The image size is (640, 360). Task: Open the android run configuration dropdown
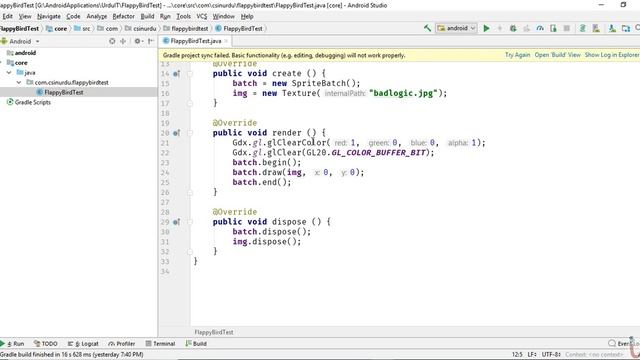tap(456, 28)
